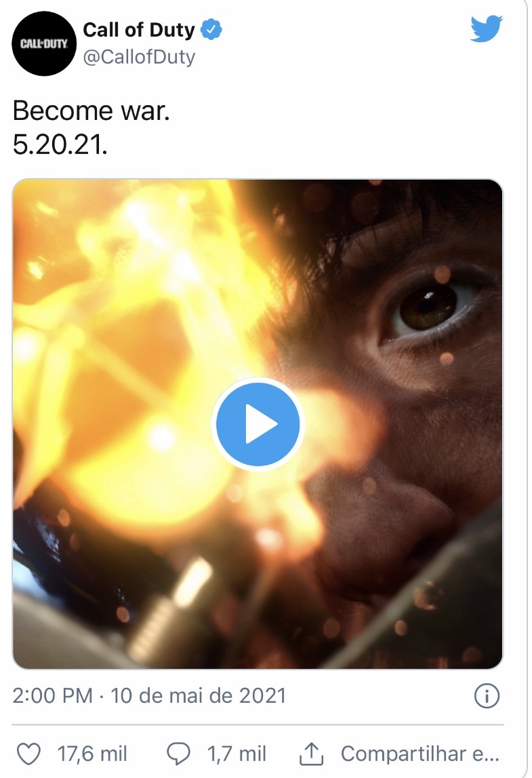Click the 17,6 mil likes count
Screen dimensions: 532x778
(92, 754)
